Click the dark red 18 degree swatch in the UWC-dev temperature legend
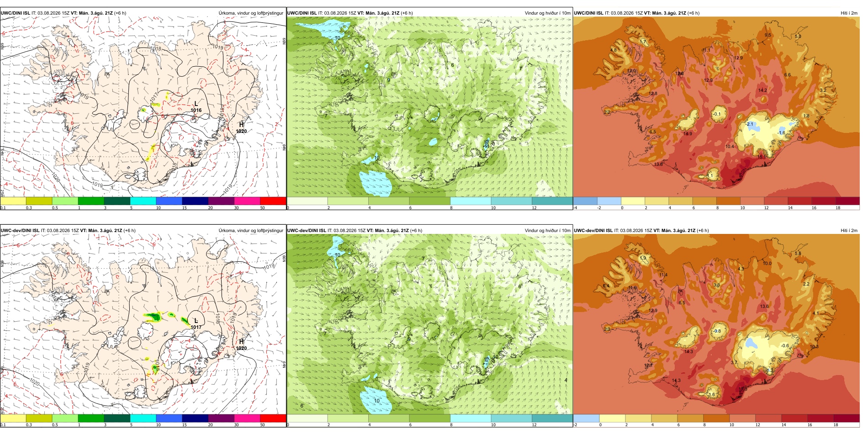The image size is (868, 434). click(847, 418)
